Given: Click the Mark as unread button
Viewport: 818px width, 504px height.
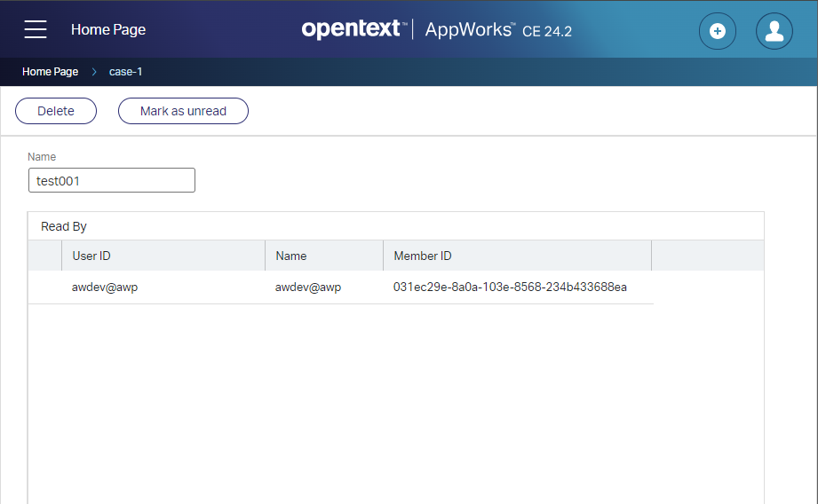Looking at the screenshot, I should click(x=183, y=111).
